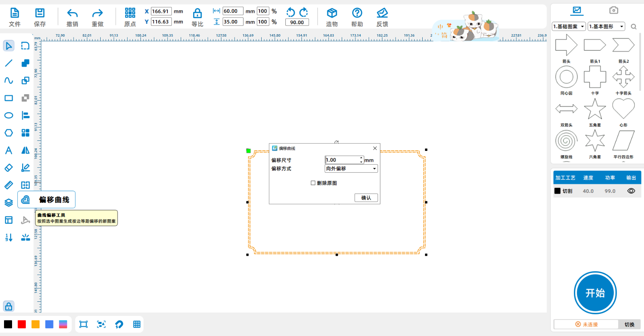
Task: Open the 偏移方式 向外偏移 dropdown
Action: coord(351,169)
